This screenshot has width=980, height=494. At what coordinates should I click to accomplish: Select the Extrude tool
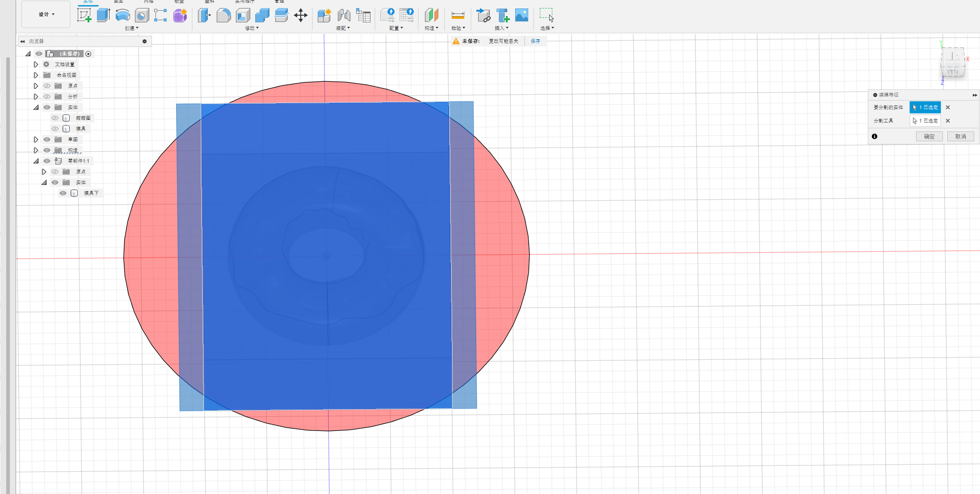pos(103,15)
